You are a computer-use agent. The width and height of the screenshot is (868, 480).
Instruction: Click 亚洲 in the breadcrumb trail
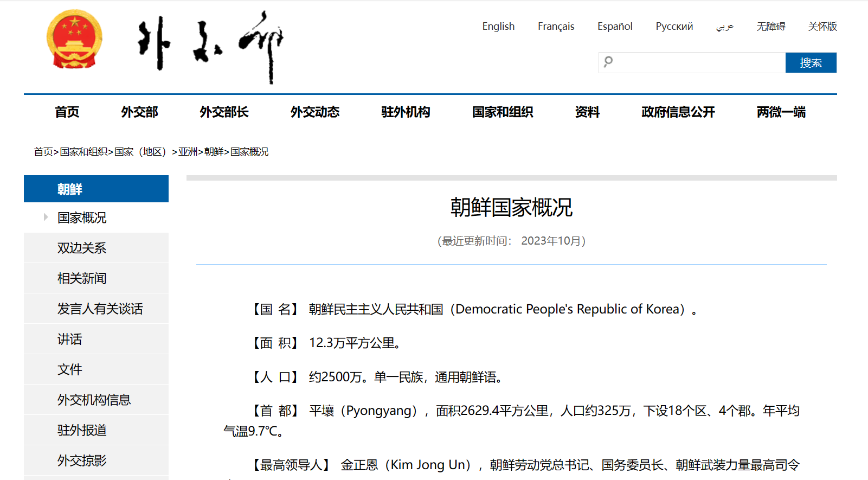click(188, 152)
